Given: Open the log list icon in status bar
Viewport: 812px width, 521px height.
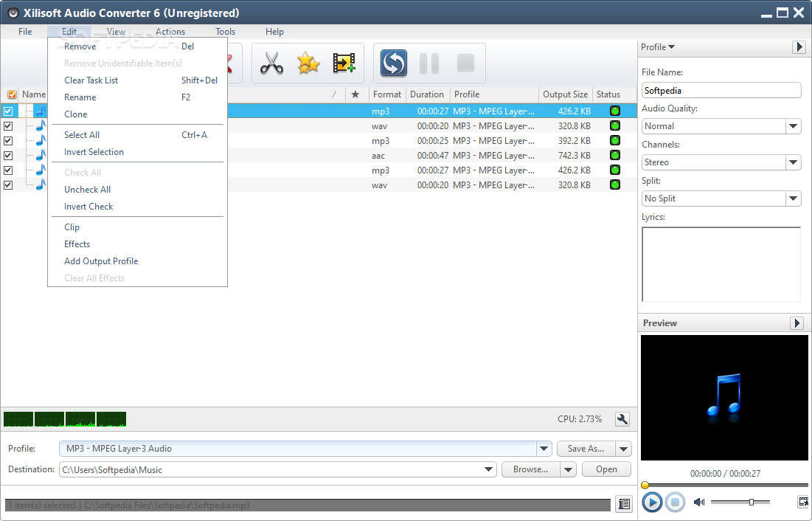Looking at the screenshot, I should pos(625,503).
